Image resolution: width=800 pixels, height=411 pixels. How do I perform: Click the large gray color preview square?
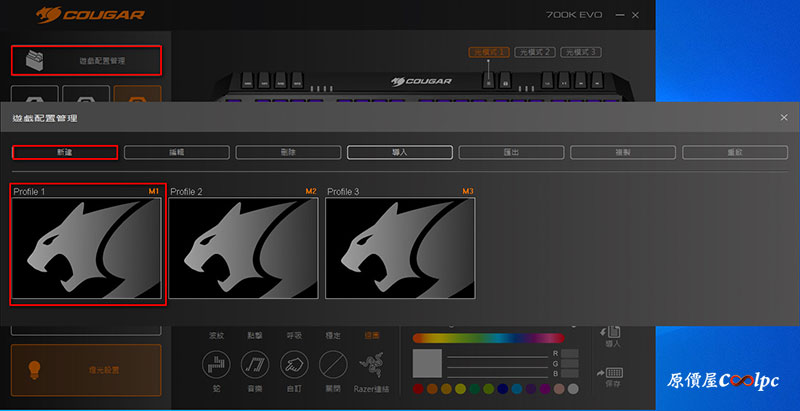click(x=427, y=364)
